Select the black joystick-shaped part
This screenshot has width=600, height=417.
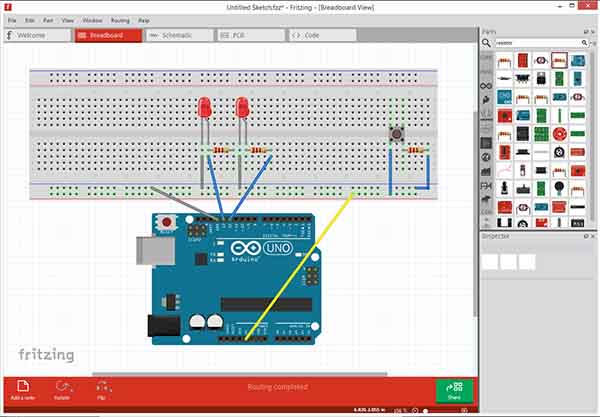pos(504,189)
